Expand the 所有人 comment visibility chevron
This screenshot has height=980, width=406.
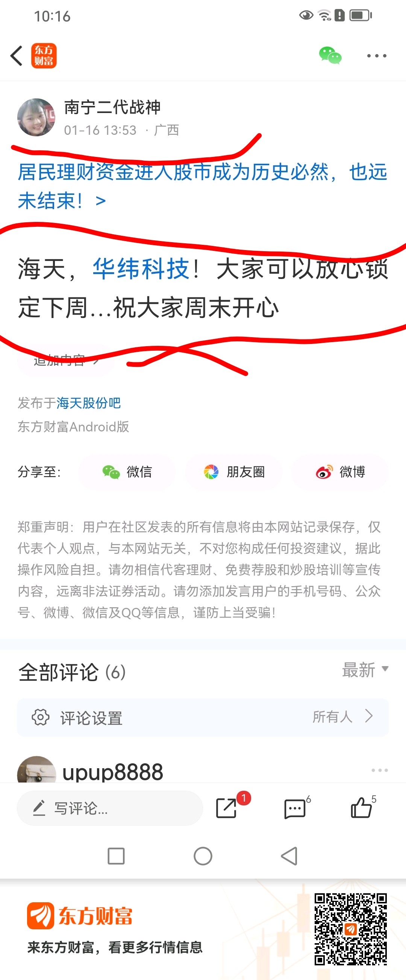(369, 716)
